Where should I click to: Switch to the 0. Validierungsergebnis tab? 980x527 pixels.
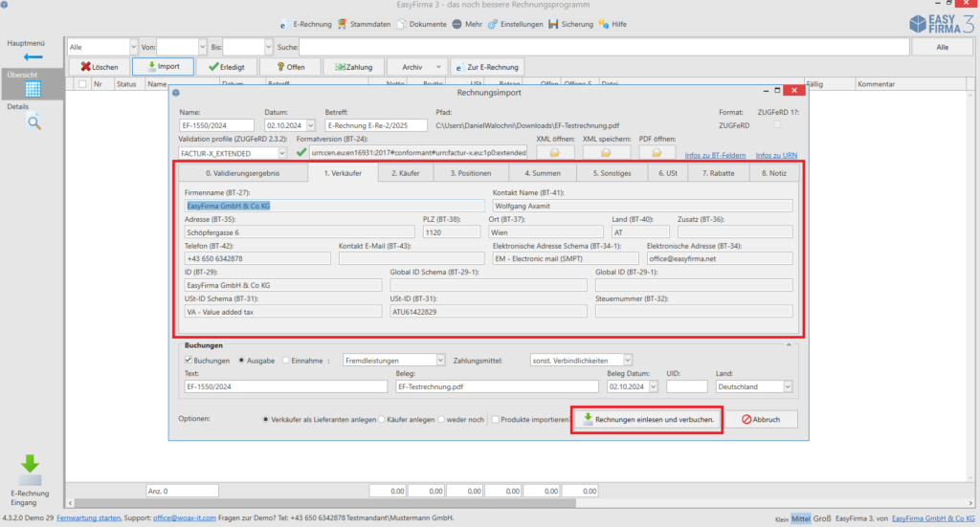click(242, 173)
